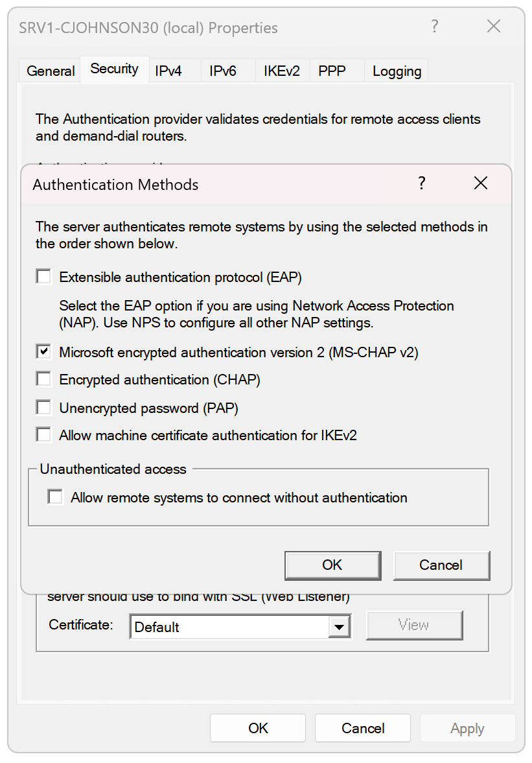Enable Encrypted authentication (CHAP)
Viewport: 532px width, 763px height.
coord(43,379)
